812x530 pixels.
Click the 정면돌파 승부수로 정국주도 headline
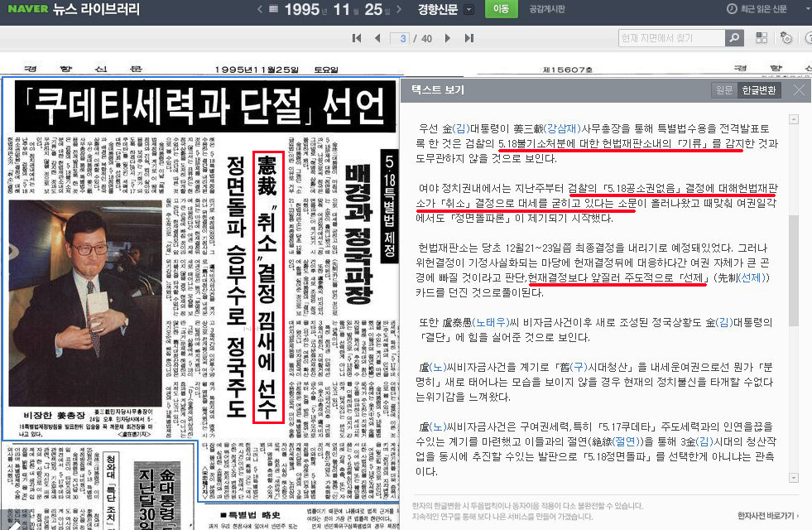tap(236, 287)
